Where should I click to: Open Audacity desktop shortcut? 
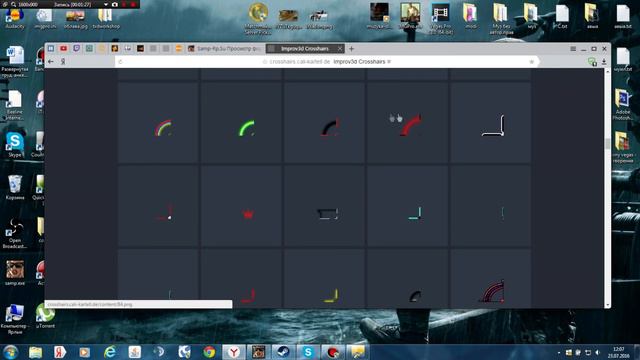coord(15,19)
